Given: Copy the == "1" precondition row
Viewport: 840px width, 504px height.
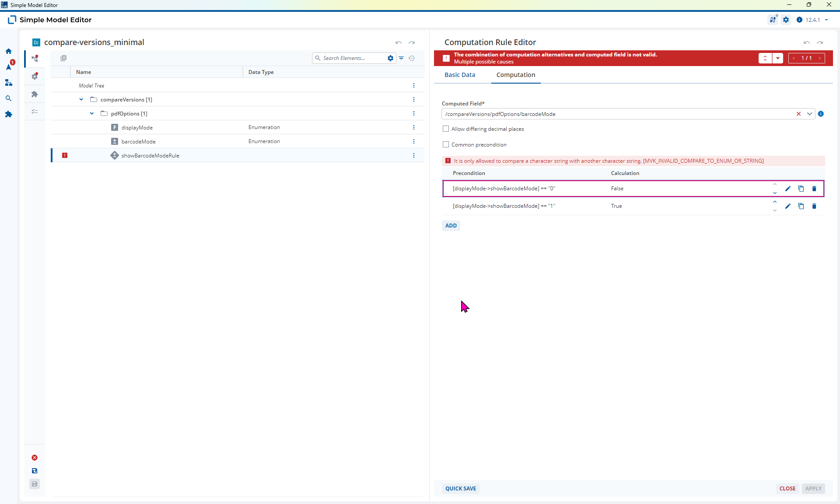Looking at the screenshot, I should point(801,206).
